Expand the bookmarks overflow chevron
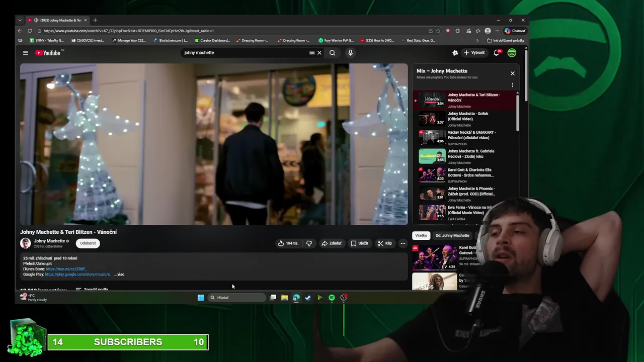This screenshot has width=644, height=362. [477, 40]
